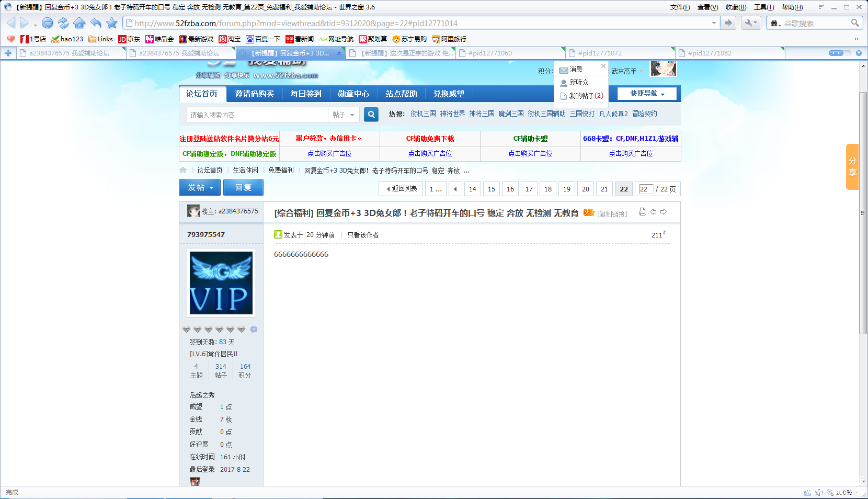Open the 查看 menu
Screen dimensions: 868x499
coord(707,7)
